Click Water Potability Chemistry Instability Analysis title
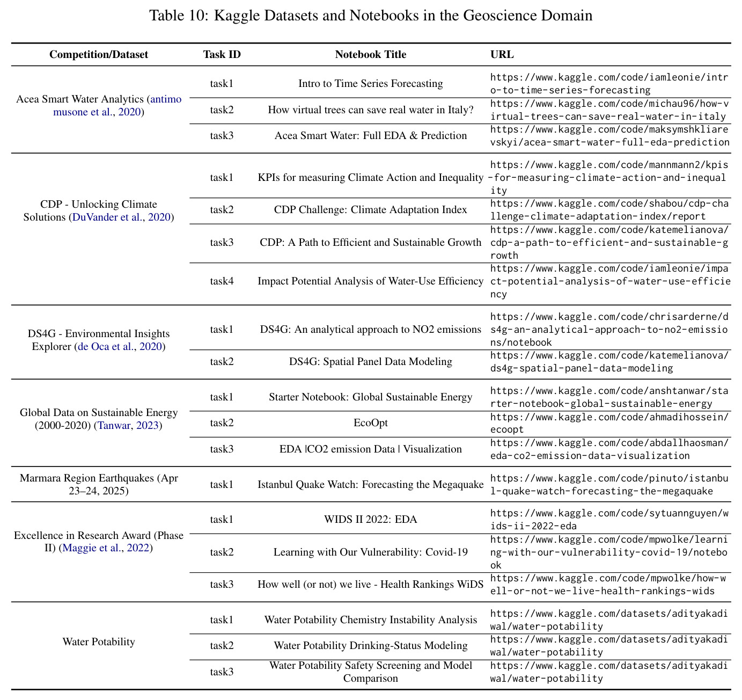 pyautogui.click(x=371, y=619)
